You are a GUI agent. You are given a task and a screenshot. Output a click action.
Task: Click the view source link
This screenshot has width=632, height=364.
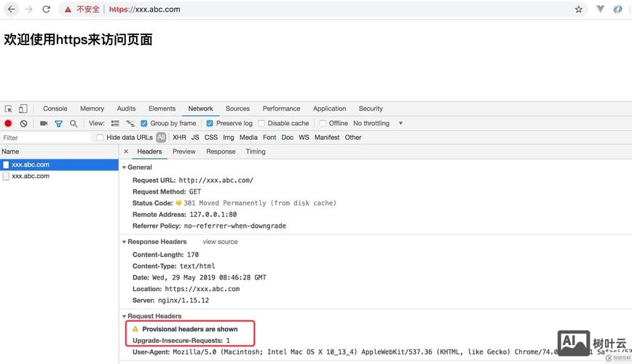click(220, 242)
